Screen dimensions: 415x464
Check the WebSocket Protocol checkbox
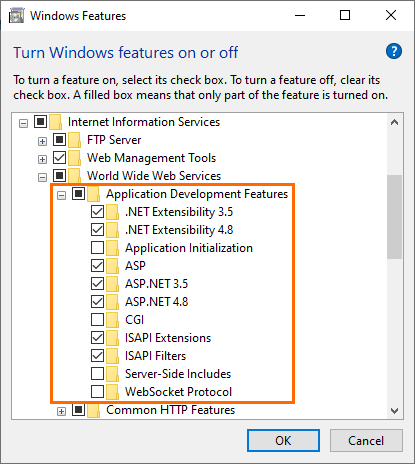pyautogui.click(x=97, y=392)
